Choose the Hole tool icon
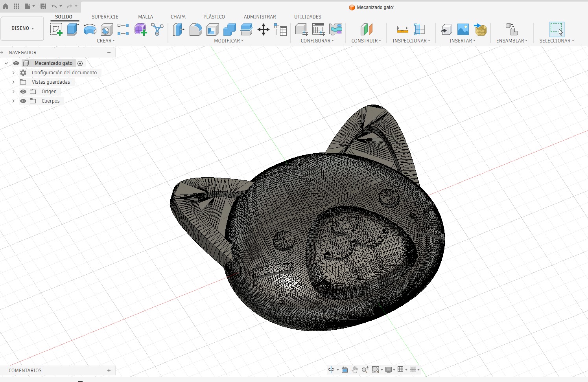The width and height of the screenshot is (588, 382). [107, 29]
